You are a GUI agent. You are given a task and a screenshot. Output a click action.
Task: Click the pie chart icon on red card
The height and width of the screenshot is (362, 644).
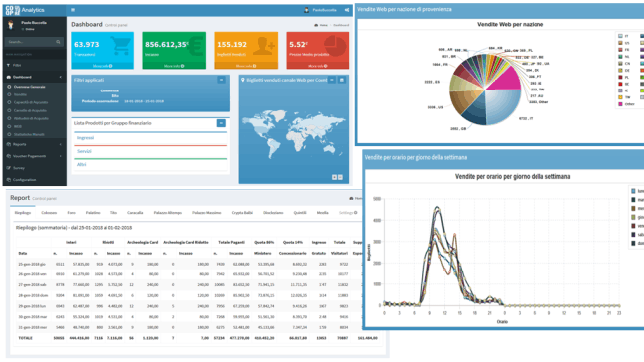336,45
